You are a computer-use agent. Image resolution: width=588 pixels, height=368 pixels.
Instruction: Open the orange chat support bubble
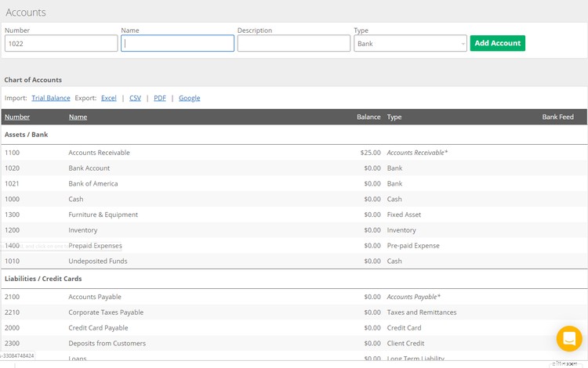click(568, 338)
